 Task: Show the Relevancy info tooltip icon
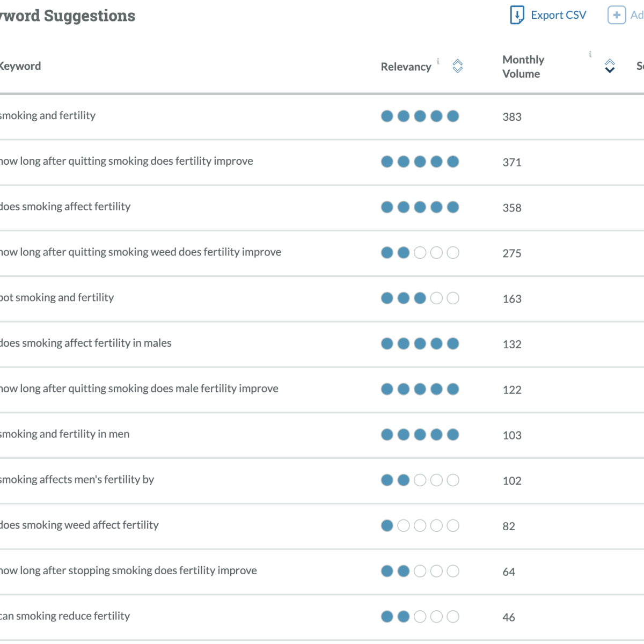point(438,61)
